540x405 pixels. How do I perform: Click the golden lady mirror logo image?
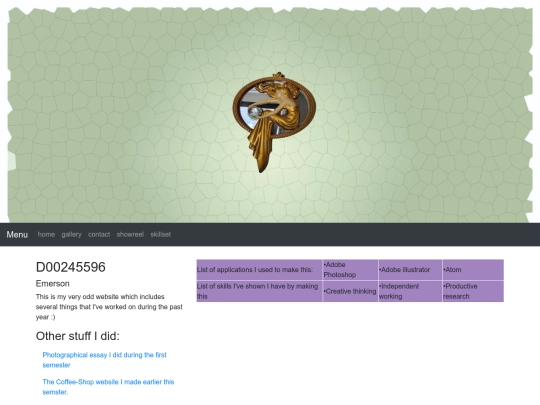(274, 122)
